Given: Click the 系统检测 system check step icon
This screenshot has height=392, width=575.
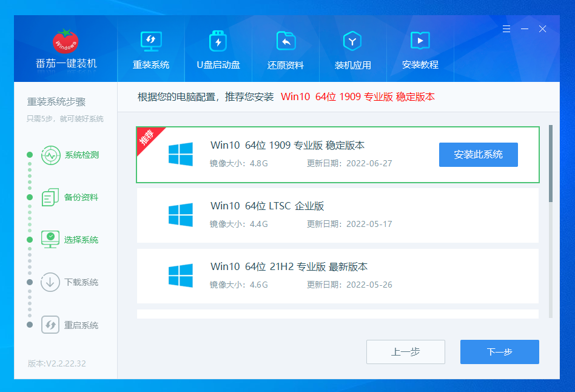Looking at the screenshot, I should tap(50, 155).
